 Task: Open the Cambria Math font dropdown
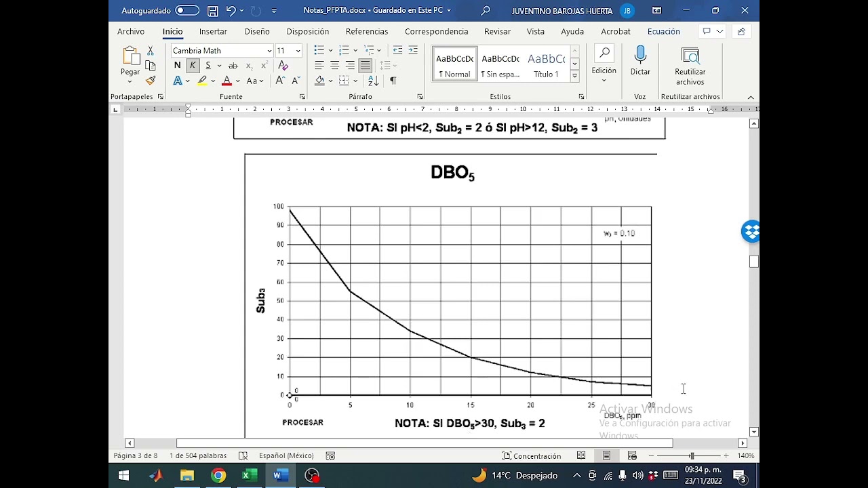coord(269,51)
